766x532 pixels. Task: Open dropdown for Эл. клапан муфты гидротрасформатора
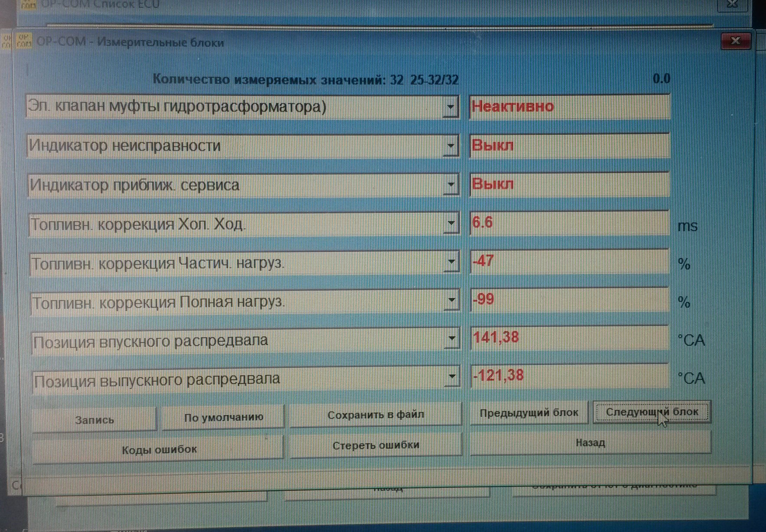(x=450, y=107)
